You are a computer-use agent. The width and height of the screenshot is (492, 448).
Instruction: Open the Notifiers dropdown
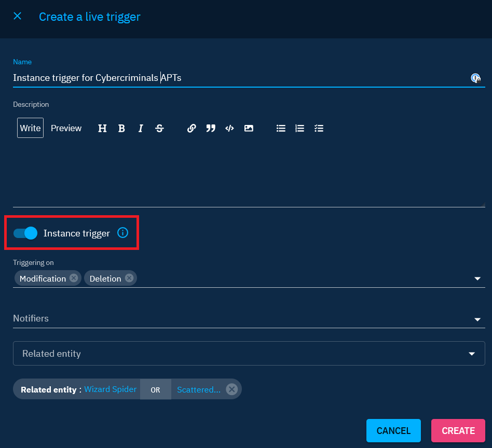coord(477,319)
